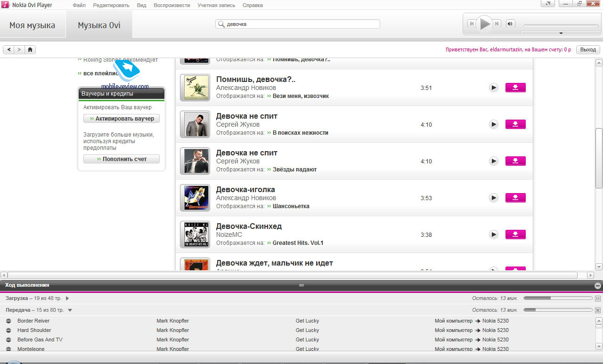The image size is (603, 364).
Task: Play preview of Девочка-Скинхед
Action: click(x=493, y=235)
